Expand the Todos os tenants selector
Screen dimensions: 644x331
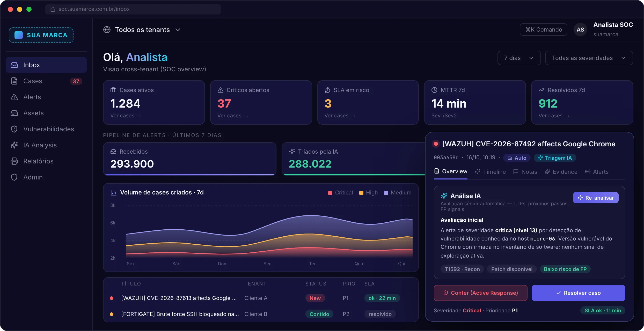(x=142, y=30)
